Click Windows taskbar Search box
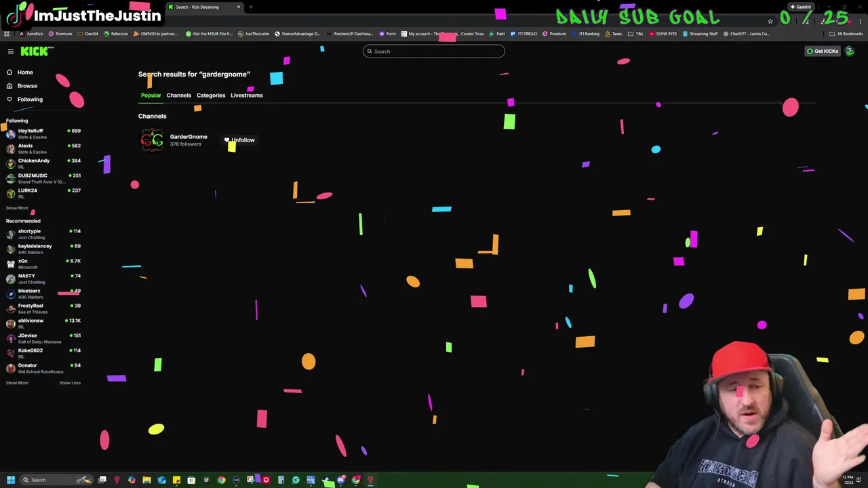Viewport: 868px width, 488px height. pos(56,481)
